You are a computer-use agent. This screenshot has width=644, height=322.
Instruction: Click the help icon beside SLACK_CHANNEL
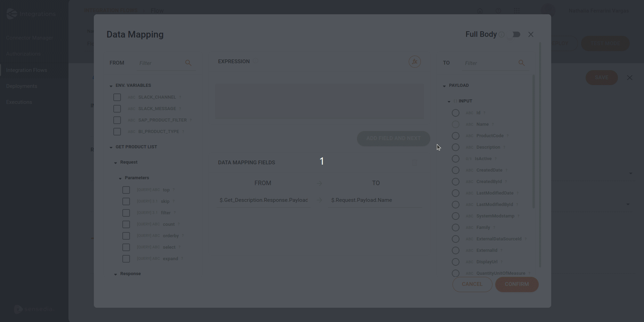pyautogui.click(x=180, y=97)
